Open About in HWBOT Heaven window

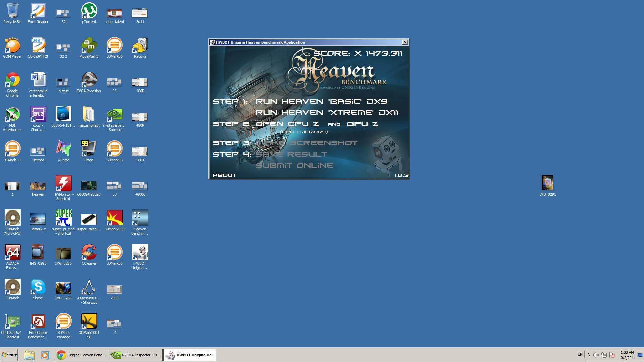click(x=224, y=175)
